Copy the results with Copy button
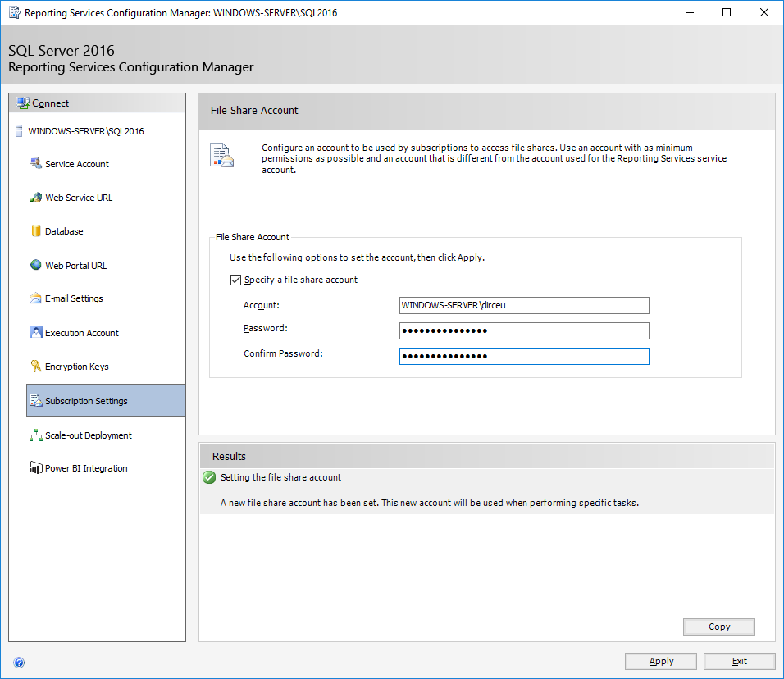The image size is (784, 679). 719,627
